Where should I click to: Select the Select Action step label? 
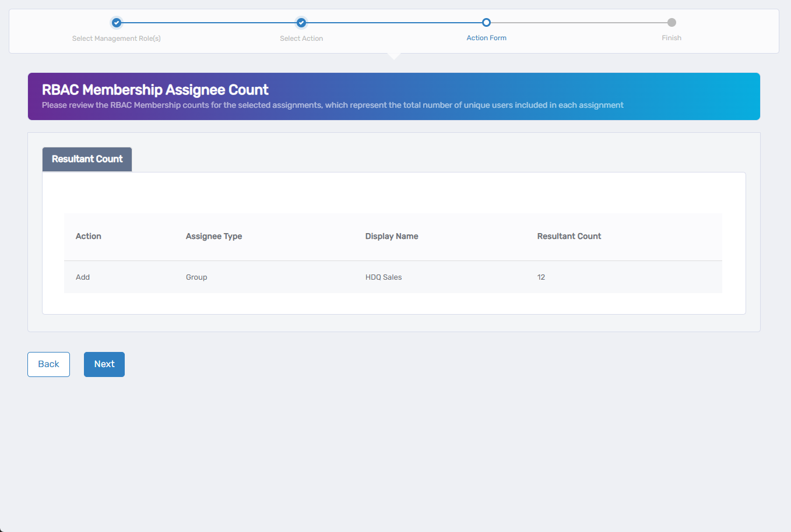click(x=301, y=37)
